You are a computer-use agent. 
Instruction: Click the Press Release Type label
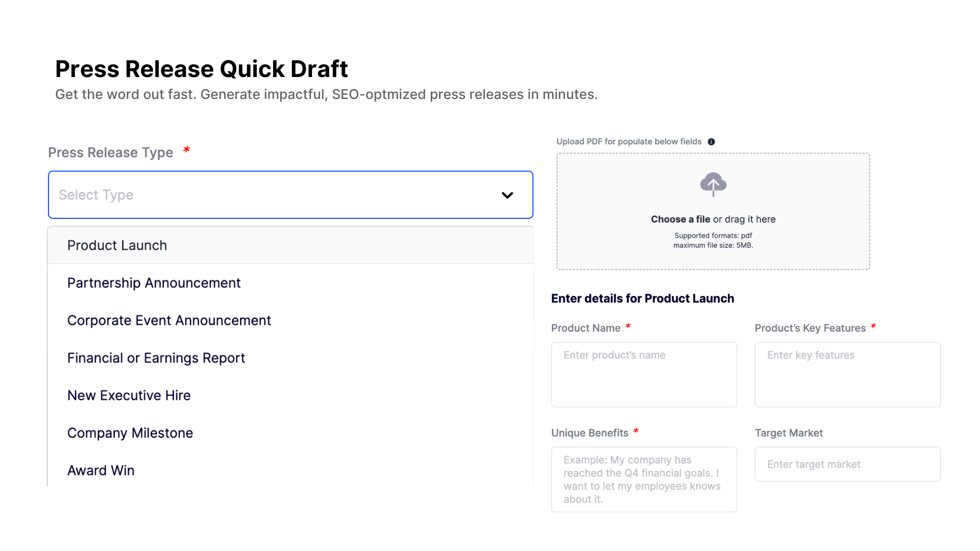pyautogui.click(x=111, y=153)
